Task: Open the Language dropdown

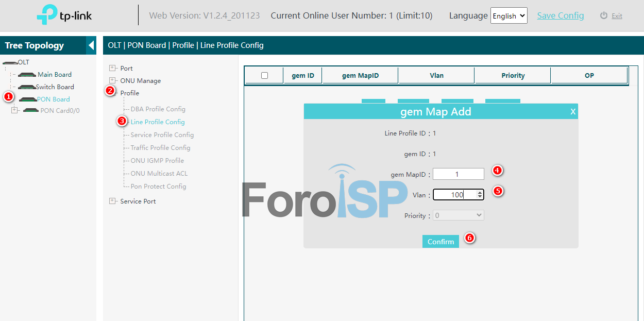Action: coord(509,16)
